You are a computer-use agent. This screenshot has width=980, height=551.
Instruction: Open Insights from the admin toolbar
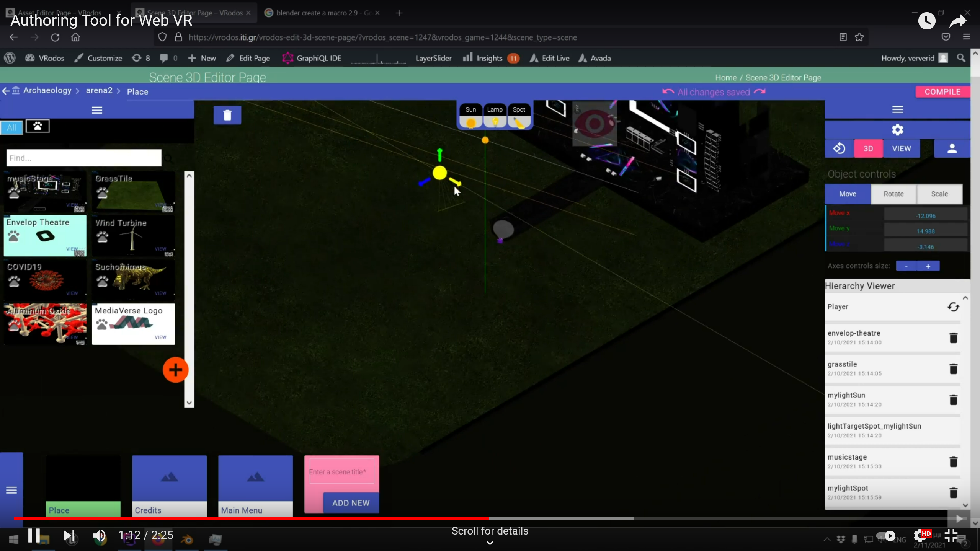[x=490, y=58]
